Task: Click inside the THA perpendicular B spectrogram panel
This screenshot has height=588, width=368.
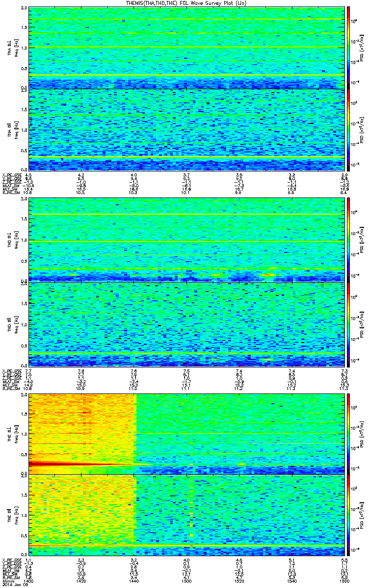Action: pos(185,48)
